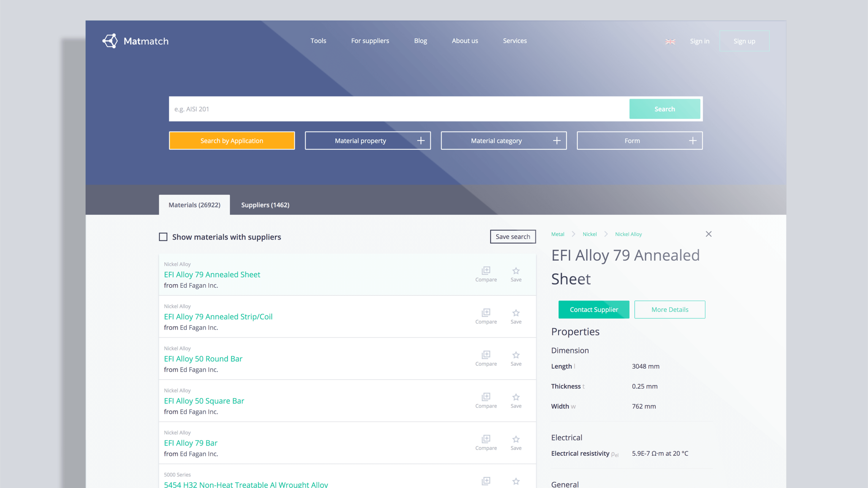Click the 5000 Series category label
Viewport: 868px width, 488px height.
[x=177, y=474]
